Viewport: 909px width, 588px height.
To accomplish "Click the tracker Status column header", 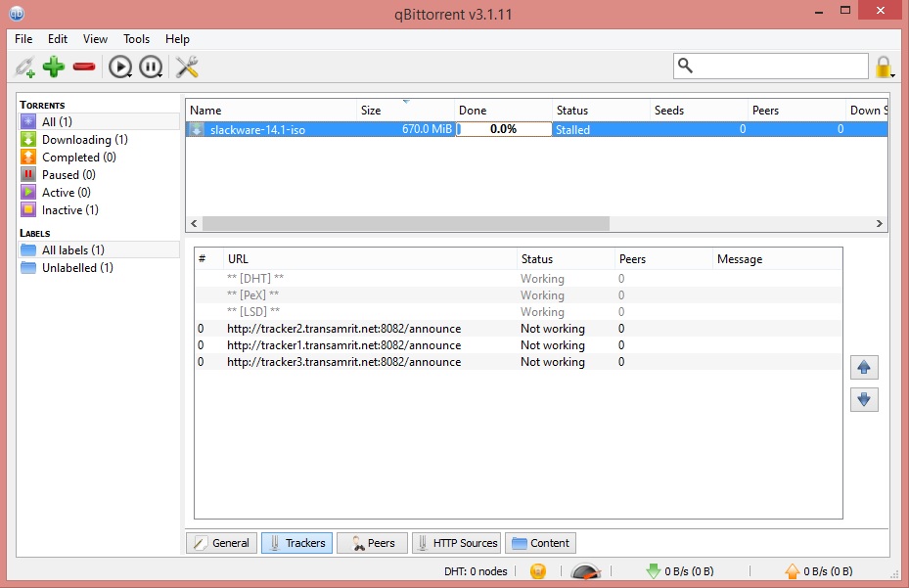I will [566, 259].
